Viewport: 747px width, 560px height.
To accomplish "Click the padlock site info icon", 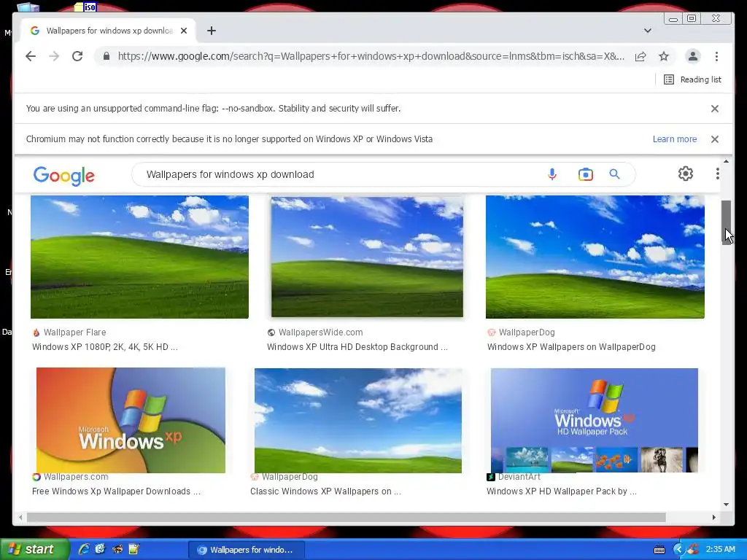I will coord(107,56).
